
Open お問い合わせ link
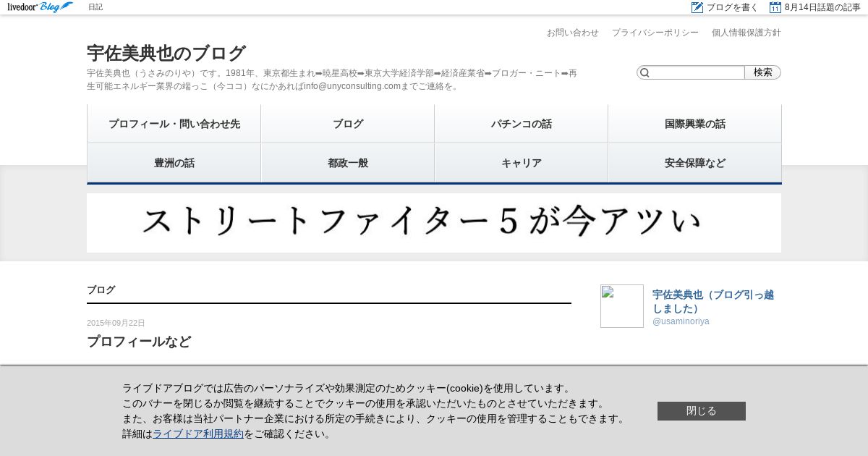573,33
